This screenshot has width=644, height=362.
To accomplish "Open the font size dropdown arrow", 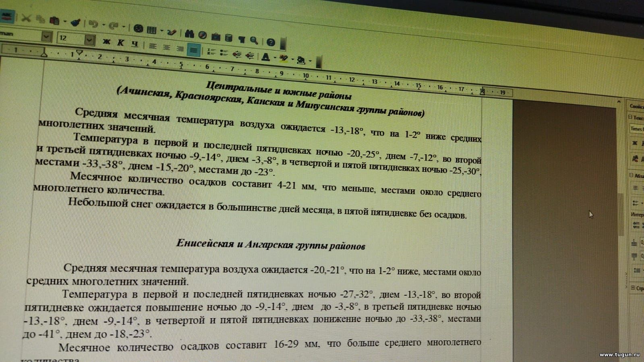I will (90, 40).
